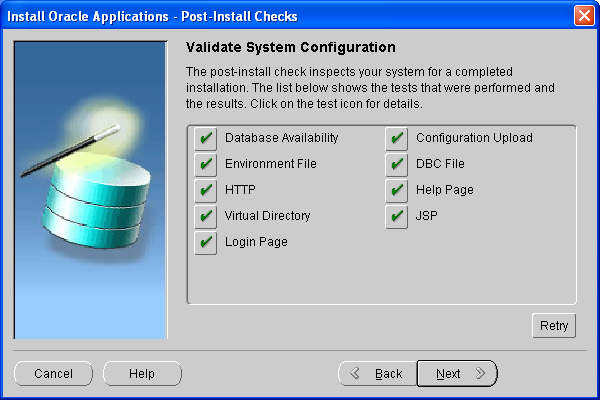
Task: Select the DBC File label
Action: [x=440, y=164]
